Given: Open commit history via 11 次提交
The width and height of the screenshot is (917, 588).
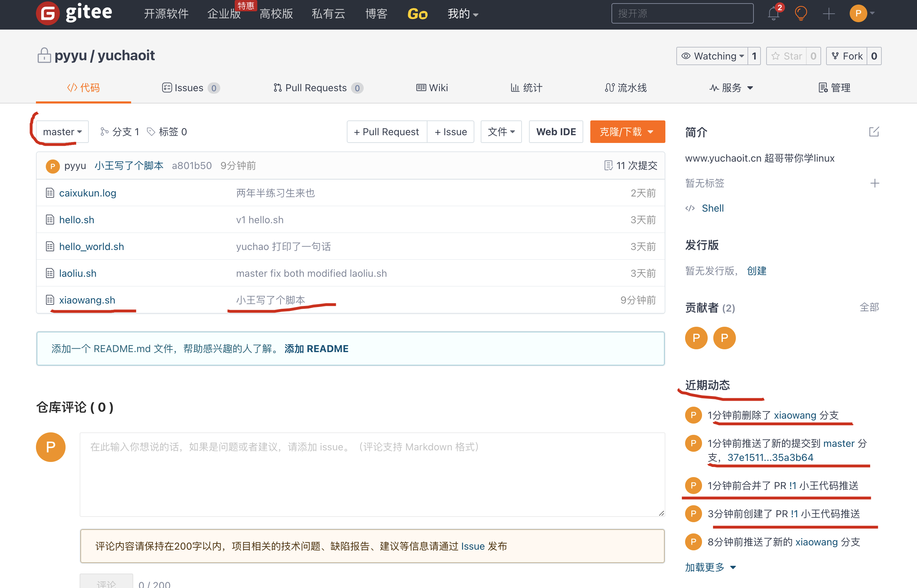Looking at the screenshot, I should click(631, 165).
